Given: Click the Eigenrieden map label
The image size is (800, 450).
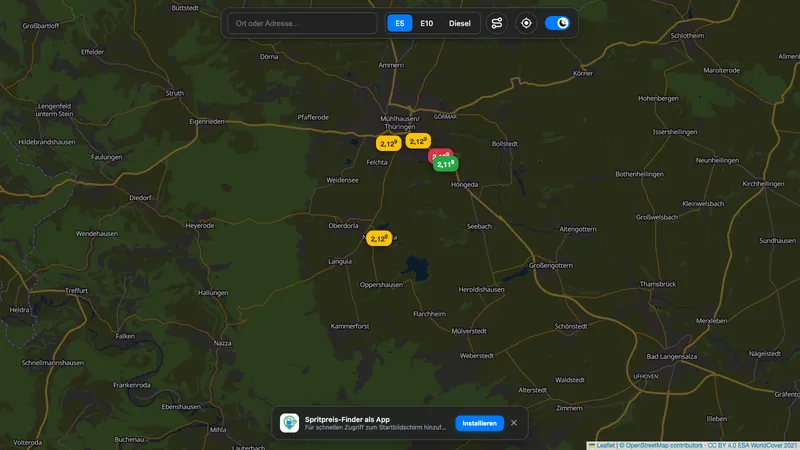Looking at the screenshot, I should [207, 121].
